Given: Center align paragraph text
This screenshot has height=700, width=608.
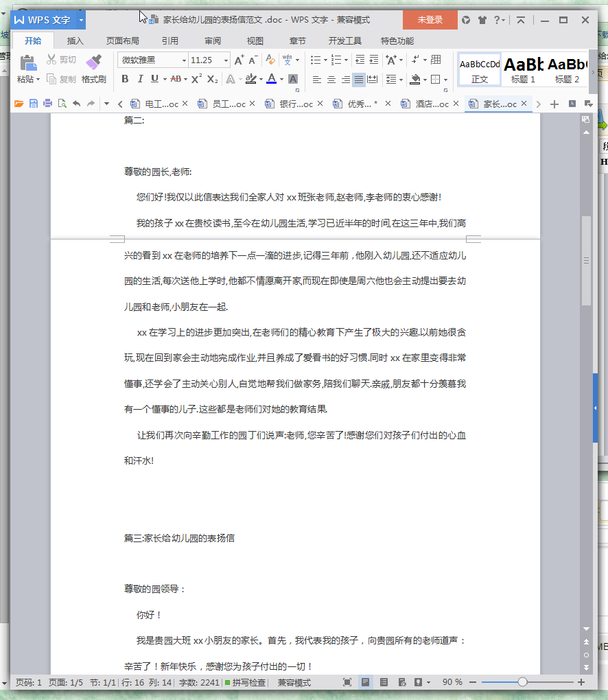Looking at the screenshot, I should (331, 80).
